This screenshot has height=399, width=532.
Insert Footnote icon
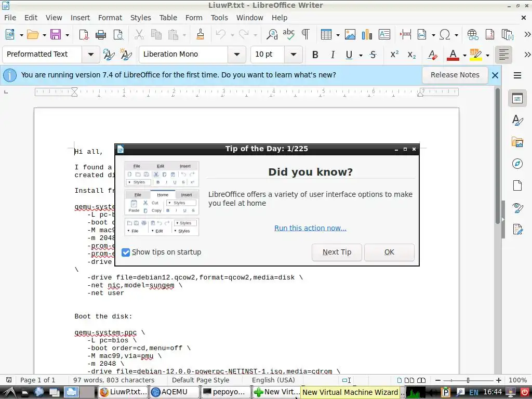(489, 34)
